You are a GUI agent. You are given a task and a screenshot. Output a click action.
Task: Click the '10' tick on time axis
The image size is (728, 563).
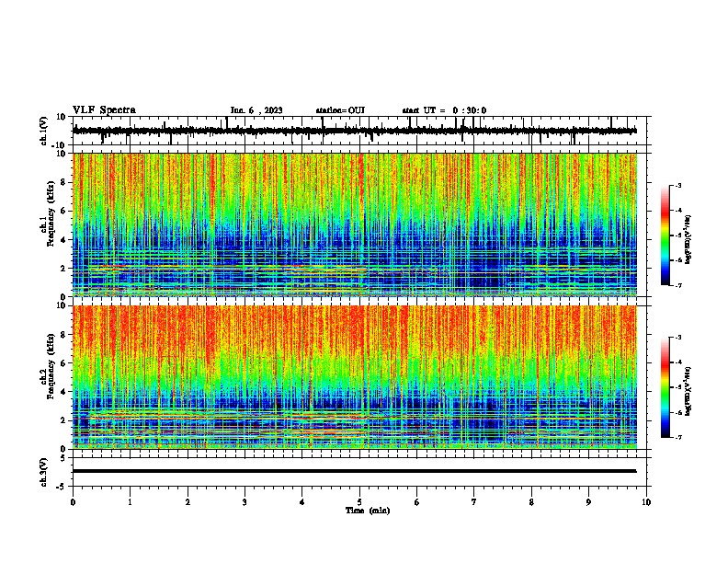coord(646,502)
